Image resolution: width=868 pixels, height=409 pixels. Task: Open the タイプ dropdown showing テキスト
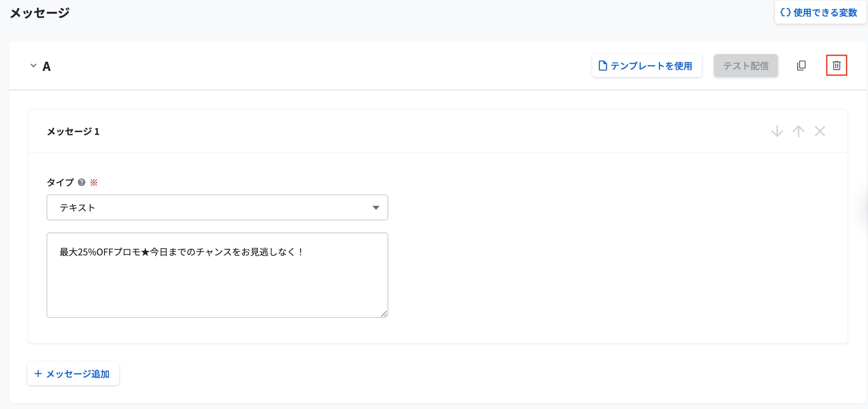tap(217, 207)
